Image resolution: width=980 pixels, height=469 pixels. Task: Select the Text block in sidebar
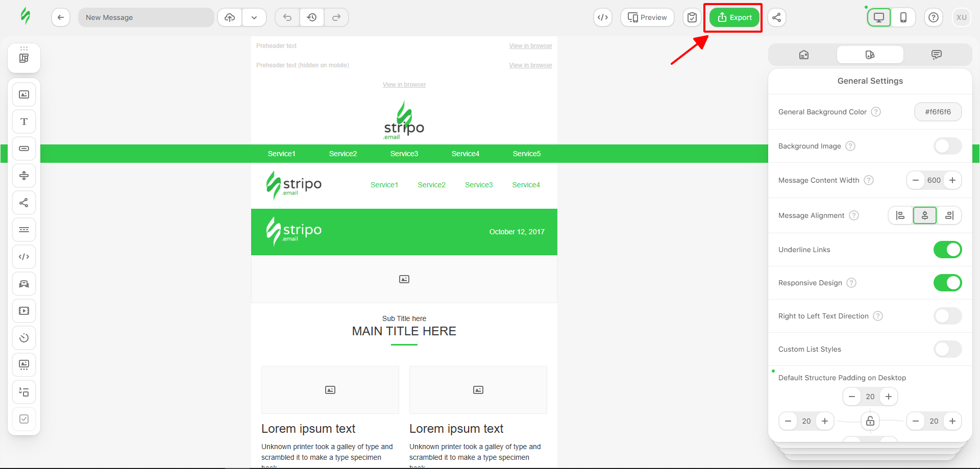point(24,121)
